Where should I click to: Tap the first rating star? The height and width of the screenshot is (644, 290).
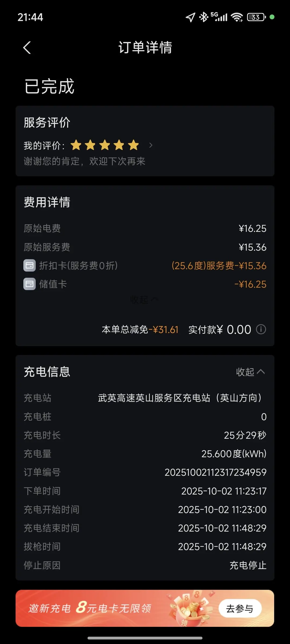pyautogui.click(x=76, y=145)
